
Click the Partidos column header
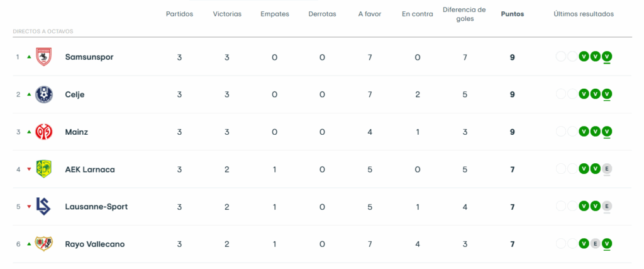[179, 14]
